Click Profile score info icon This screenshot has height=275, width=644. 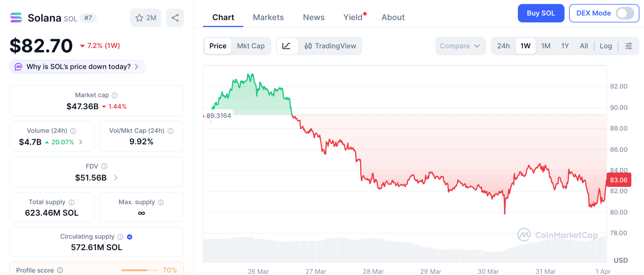pyautogui.click(x=60, y=270)
